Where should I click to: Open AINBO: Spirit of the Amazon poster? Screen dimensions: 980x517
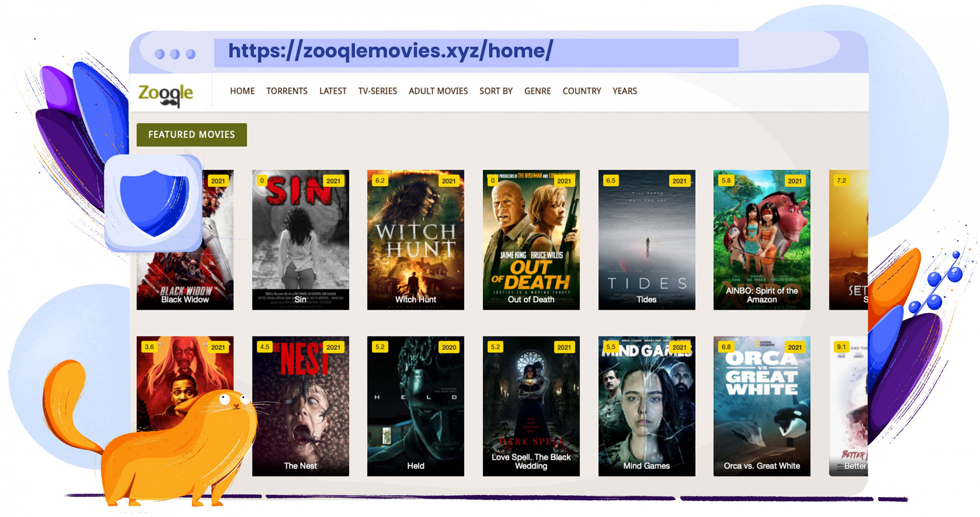(x=762, y=240)
